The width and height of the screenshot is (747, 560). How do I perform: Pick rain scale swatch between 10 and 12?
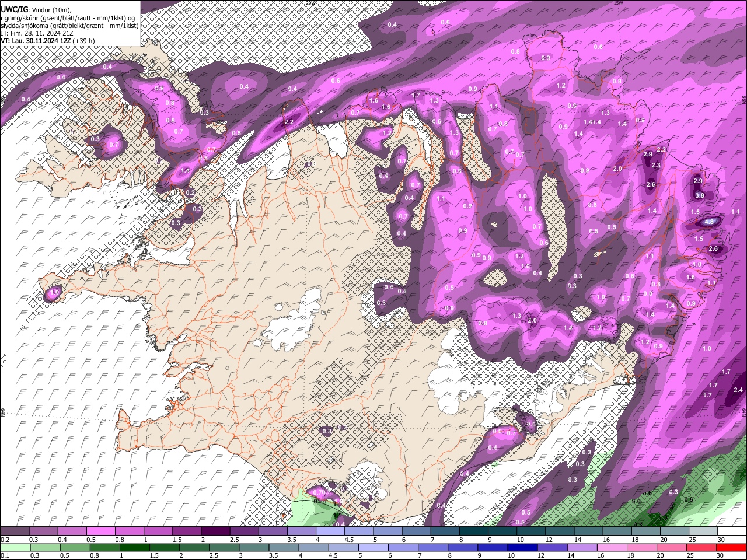(x=523, y=548)
